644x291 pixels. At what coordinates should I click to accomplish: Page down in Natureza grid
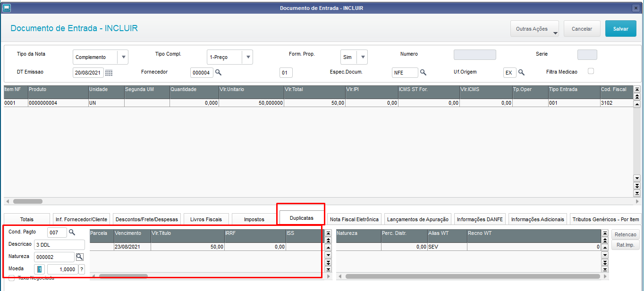point(605,262)
